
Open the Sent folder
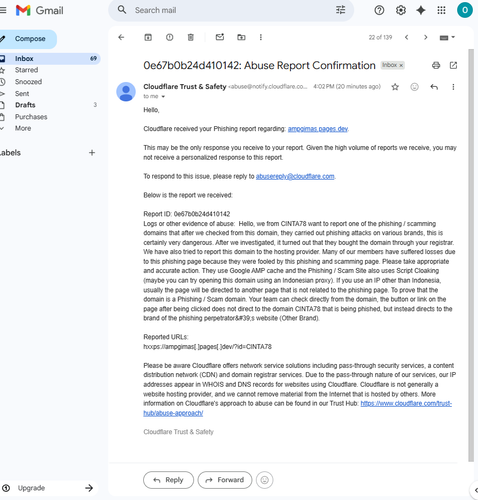[22, 94]
